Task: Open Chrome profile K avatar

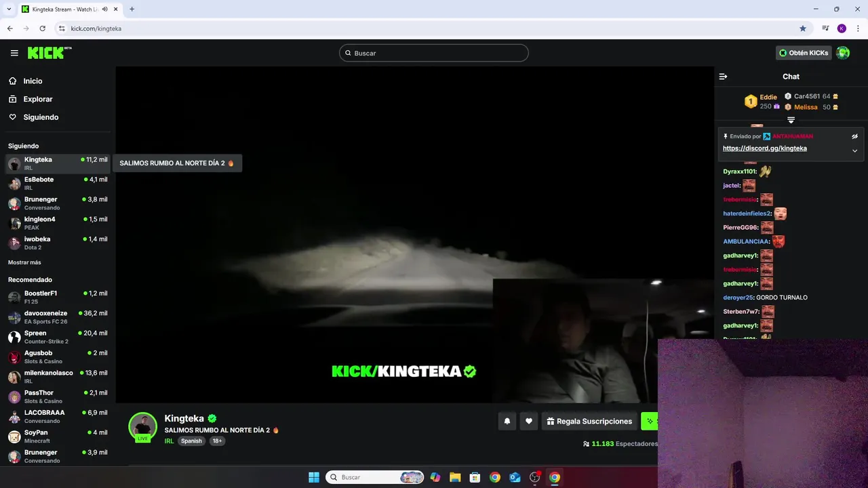Action: click(x=842, y=28)
